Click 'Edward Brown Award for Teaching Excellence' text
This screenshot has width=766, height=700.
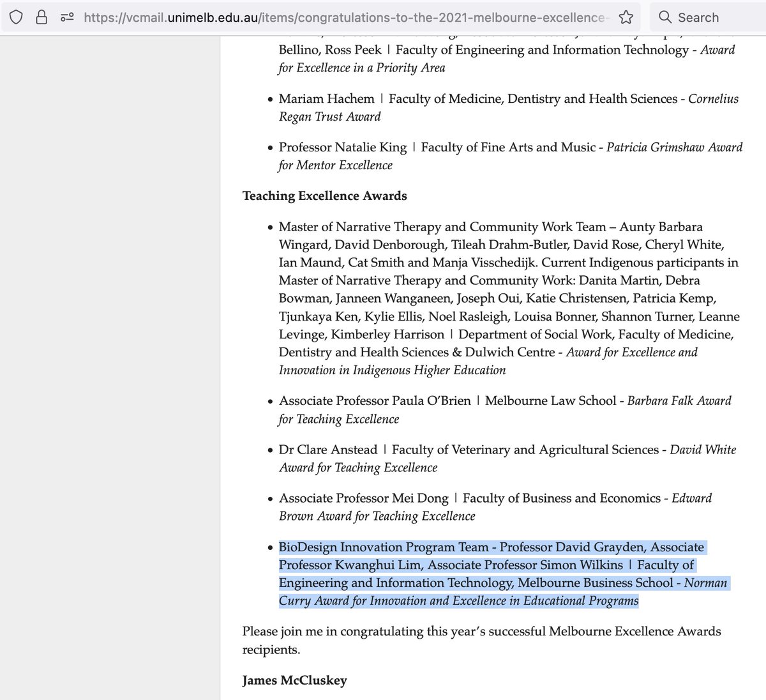point(495,507)
